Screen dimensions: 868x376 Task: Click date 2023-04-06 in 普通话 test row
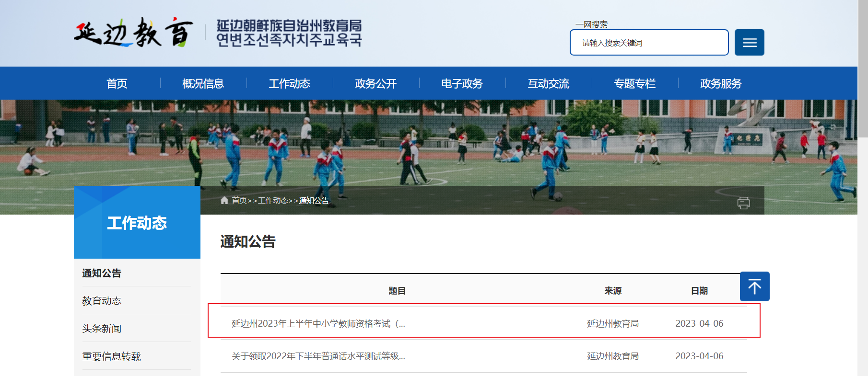pyautogui.click(x=700, y=356)
